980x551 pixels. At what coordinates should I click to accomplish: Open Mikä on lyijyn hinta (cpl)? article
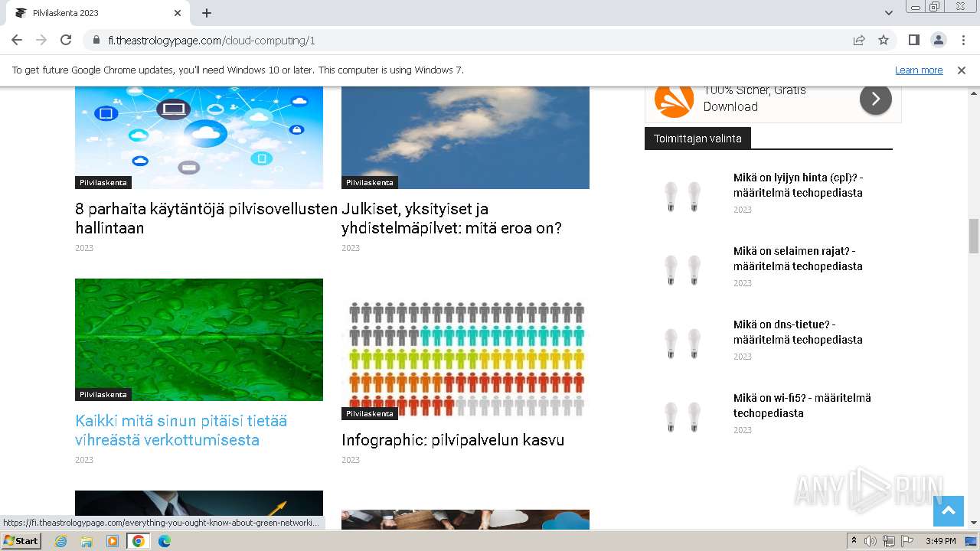tap(799, 185)
